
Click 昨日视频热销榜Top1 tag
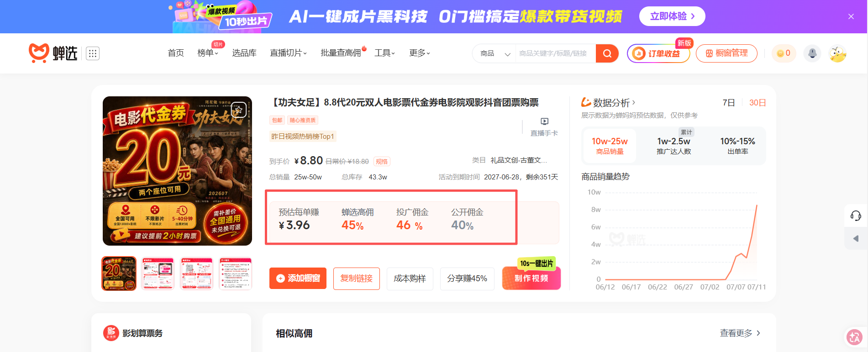coord(303,136)
